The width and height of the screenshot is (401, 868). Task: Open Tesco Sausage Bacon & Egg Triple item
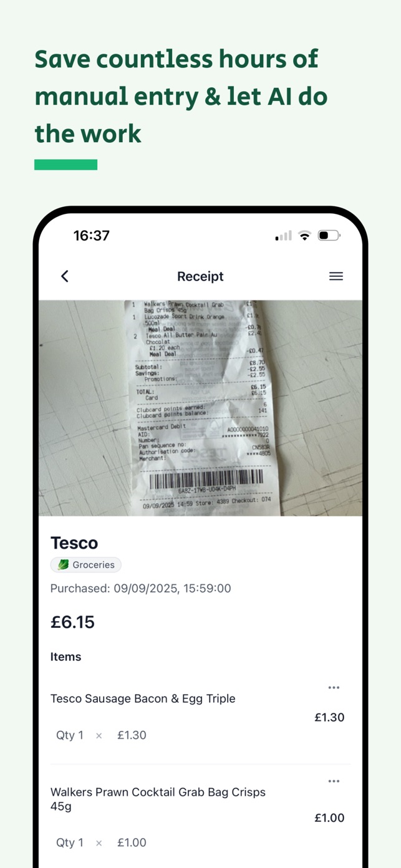click(x=143, y=698)
